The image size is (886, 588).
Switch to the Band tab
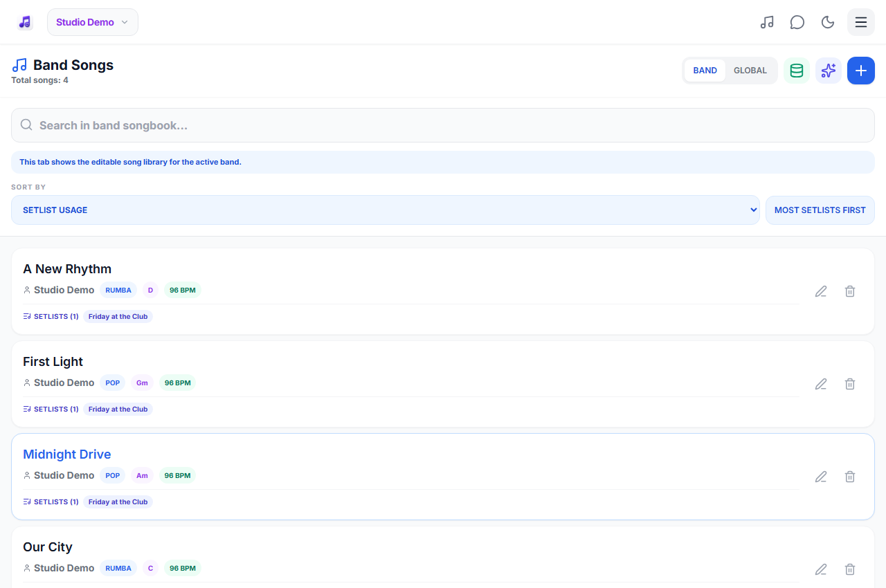coord(705,71)
